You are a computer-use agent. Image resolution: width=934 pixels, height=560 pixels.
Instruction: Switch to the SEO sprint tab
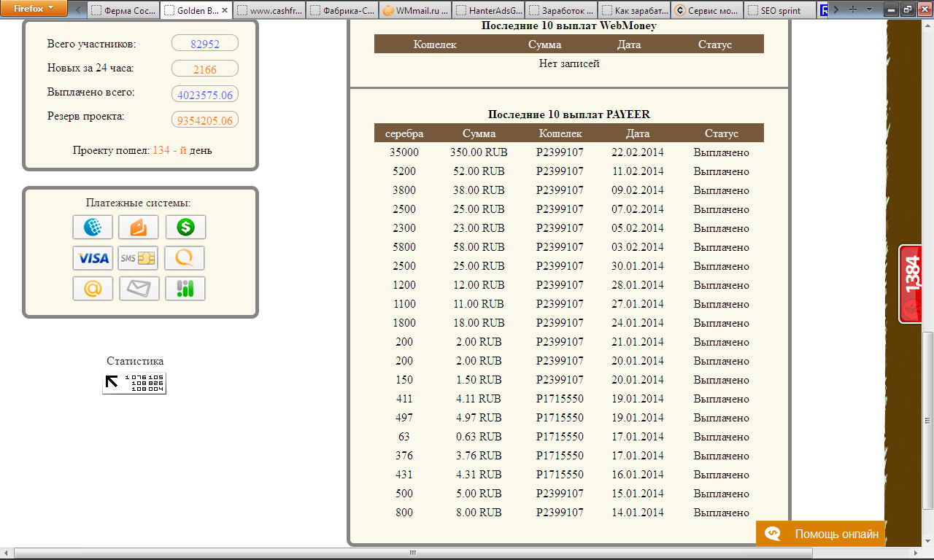point(779,11)
